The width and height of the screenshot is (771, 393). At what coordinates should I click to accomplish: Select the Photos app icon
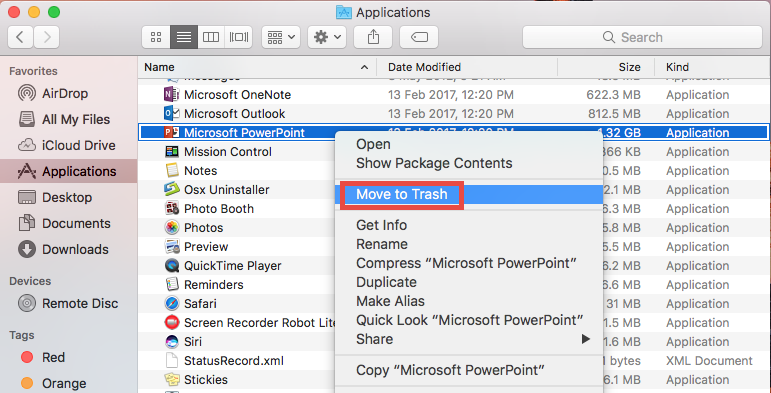(x=172, y=227)
